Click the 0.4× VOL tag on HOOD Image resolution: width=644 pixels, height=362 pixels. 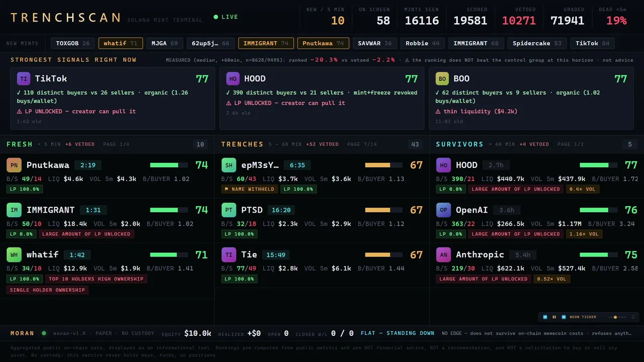click(x=583, y=189)
